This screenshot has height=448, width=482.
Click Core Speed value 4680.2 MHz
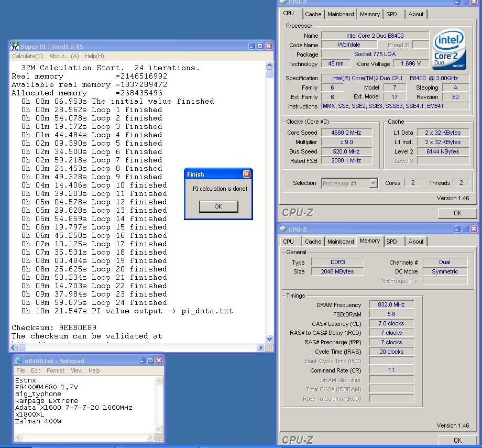pyautogui.click(x=346, y=133)
